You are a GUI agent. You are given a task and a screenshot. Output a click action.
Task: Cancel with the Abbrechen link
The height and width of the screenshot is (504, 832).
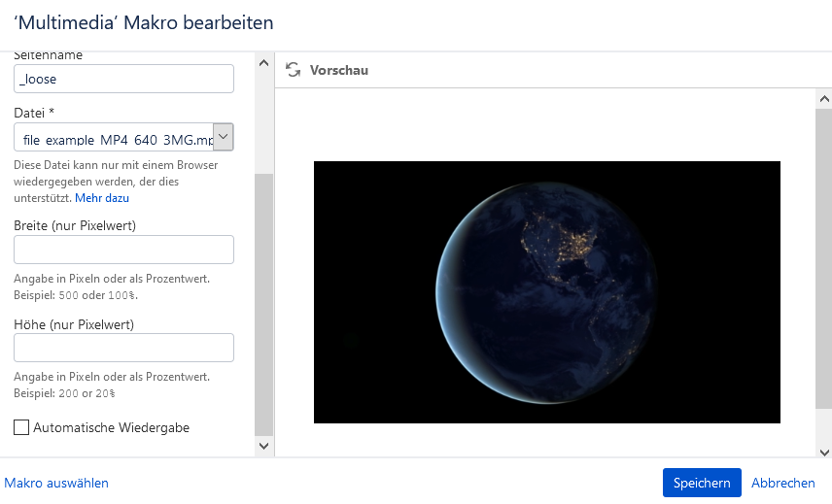click(x=782, y=483)
